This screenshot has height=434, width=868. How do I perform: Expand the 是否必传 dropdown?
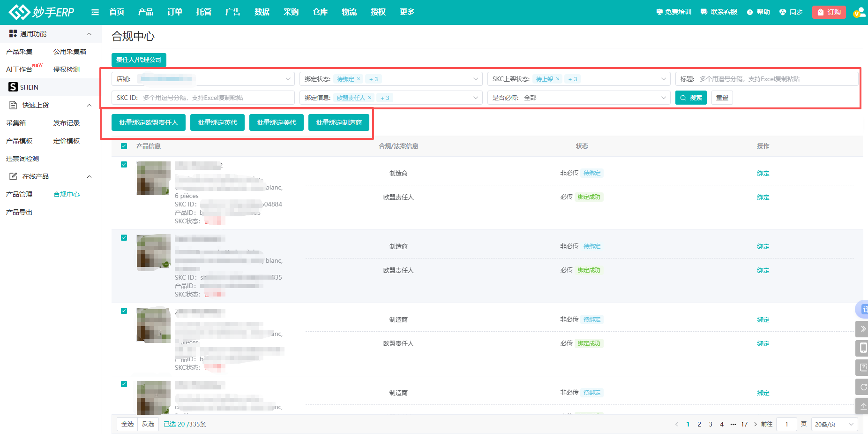(x=579, y=98)
